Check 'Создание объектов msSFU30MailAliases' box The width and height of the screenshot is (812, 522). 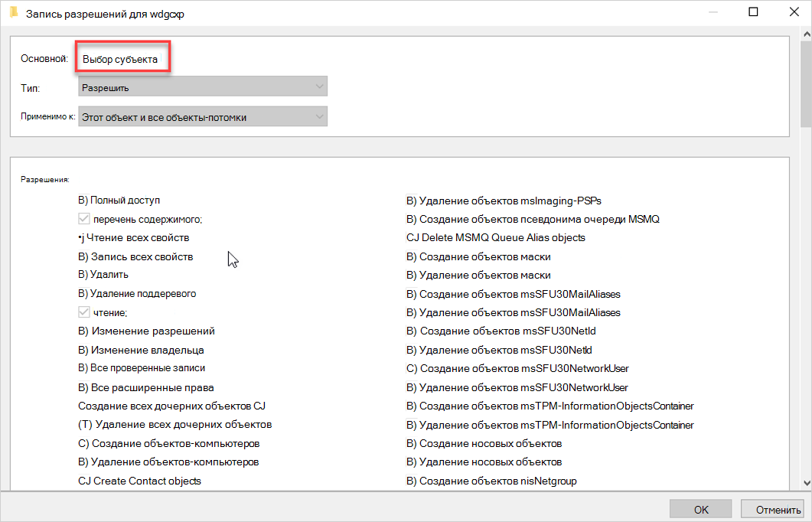(x=412, y=294)
